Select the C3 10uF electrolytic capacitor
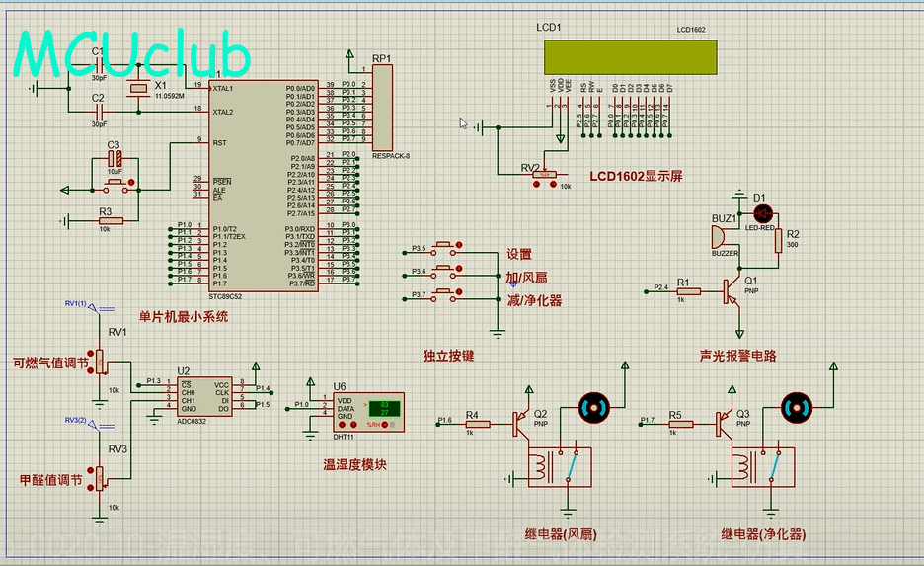 coord(115,159)
